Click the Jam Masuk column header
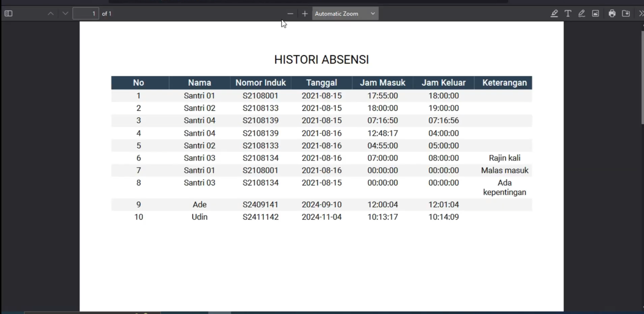 coord(383,83)
